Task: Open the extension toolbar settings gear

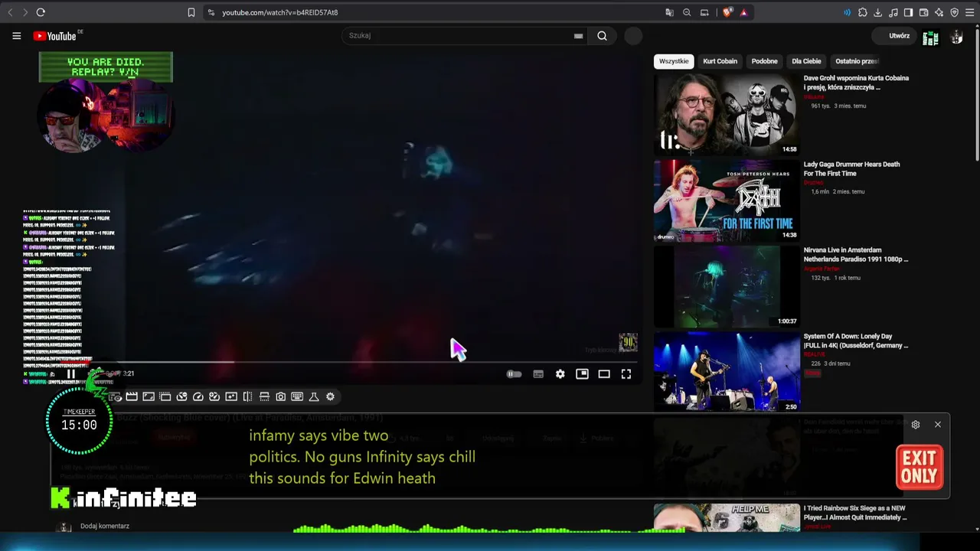Action: coord(330,396)
